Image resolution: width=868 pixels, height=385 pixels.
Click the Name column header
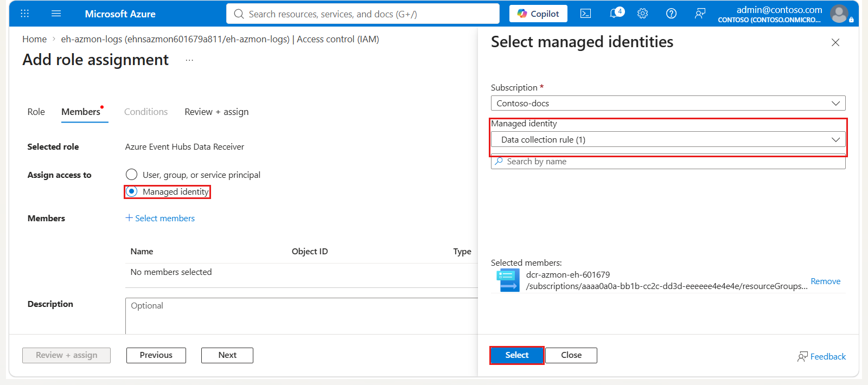142,252
